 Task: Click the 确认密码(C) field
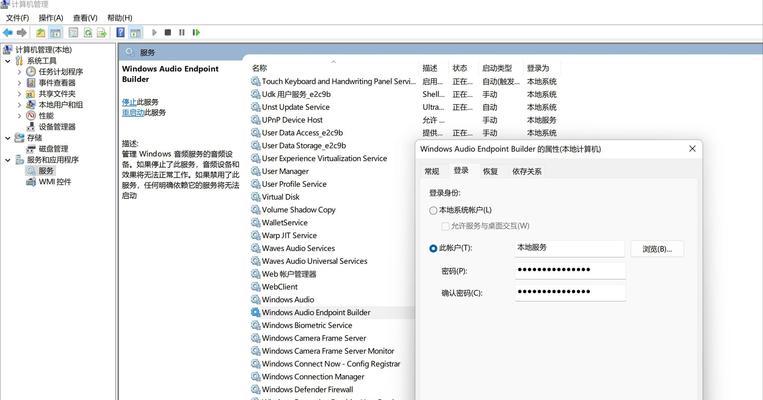point(569,292)
